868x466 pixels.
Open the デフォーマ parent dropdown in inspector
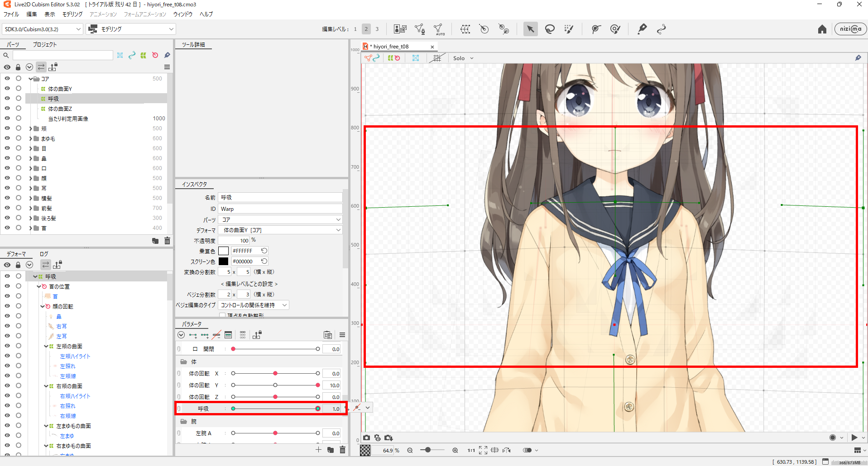[x=281, y=230]
